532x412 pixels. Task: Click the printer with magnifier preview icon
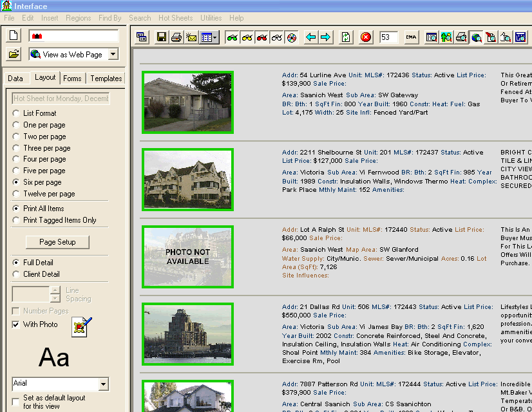pos(461,37)
